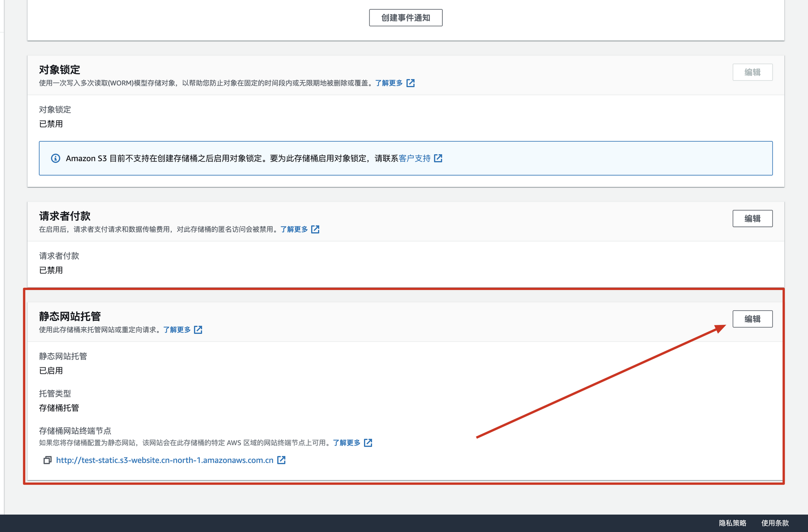Open 了解更多 link under 静态网站托管 heading

coord(177,330)
